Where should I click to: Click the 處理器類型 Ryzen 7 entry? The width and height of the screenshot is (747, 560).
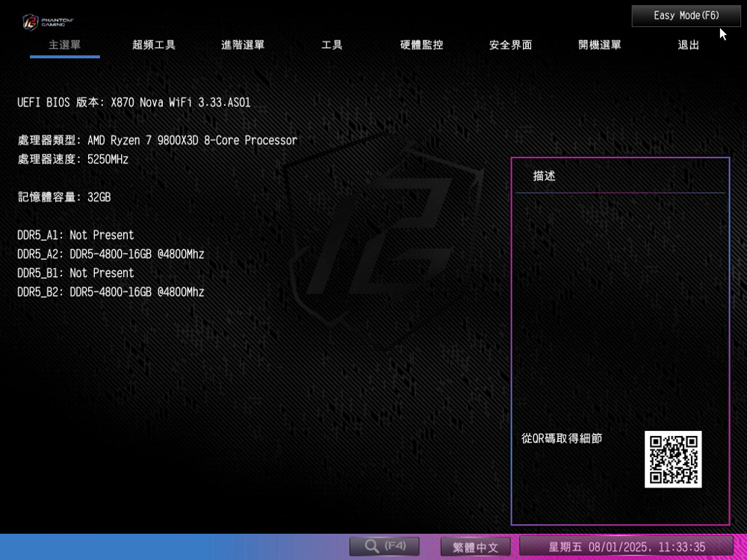click(x=157, y=140)
